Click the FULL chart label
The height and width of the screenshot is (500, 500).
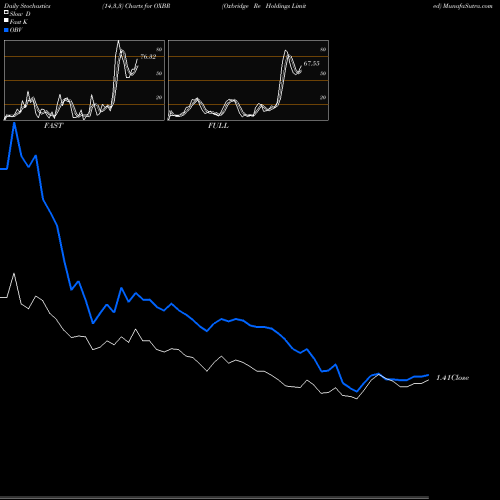tap(218, 126)
